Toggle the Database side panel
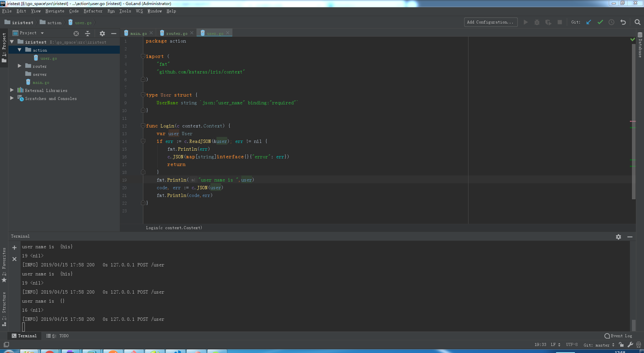This screenshot has height=353, width=644. click(x=639, y=46)
